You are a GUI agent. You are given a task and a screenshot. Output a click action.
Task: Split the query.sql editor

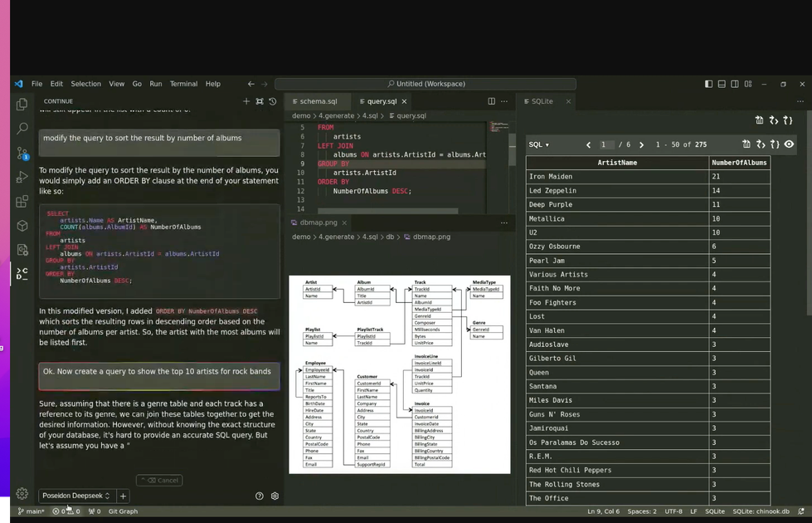[491, 101]
